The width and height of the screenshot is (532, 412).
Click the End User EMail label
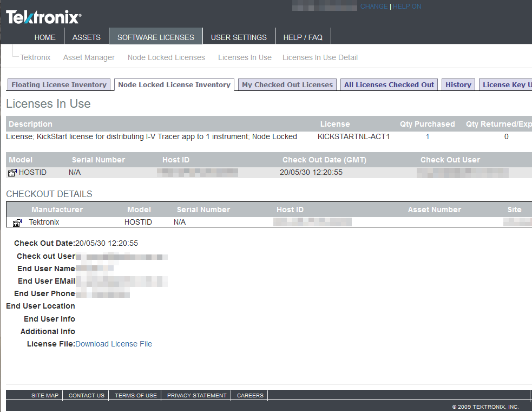(x=47, y=281)
